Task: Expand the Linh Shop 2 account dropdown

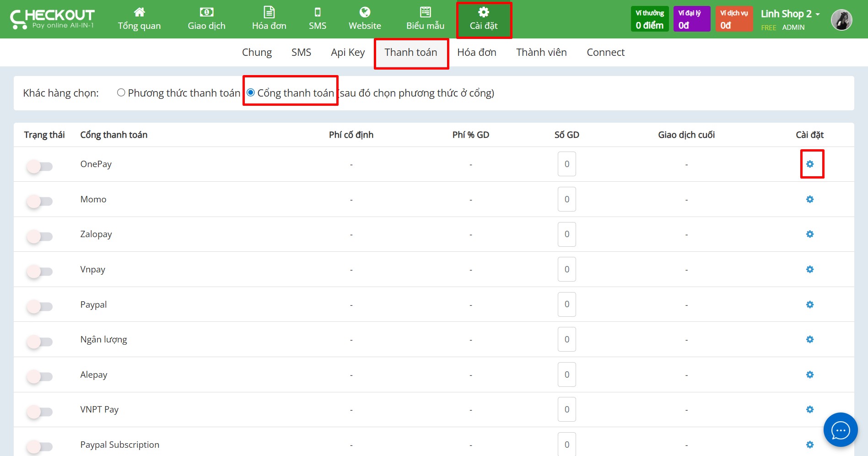Action: coord(790,14)
